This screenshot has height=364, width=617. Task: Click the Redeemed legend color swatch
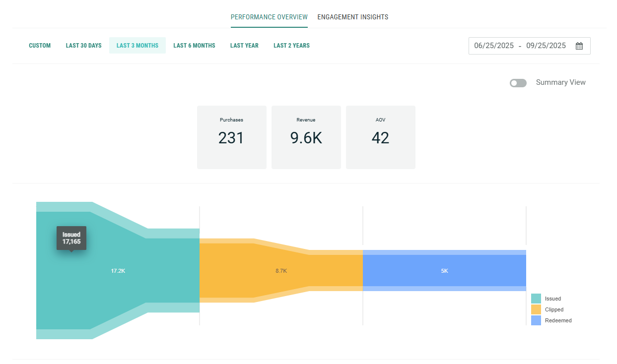click(536, 320)
